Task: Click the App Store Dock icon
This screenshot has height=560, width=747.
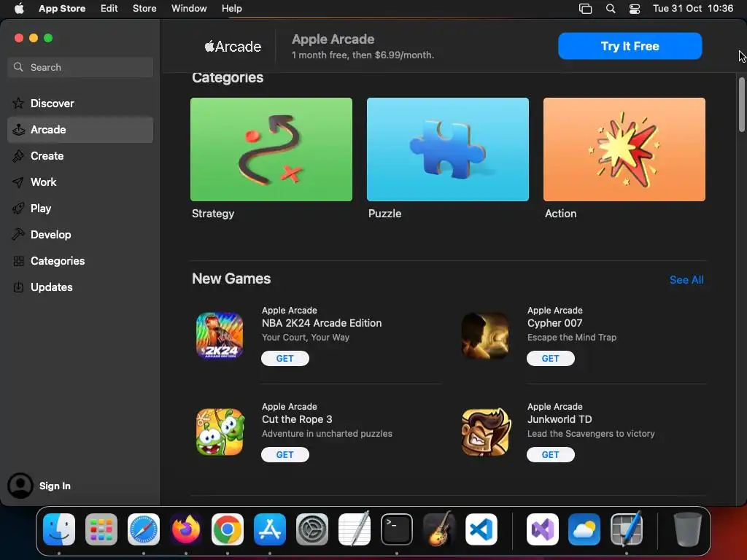Action: [x=270, y=529]
